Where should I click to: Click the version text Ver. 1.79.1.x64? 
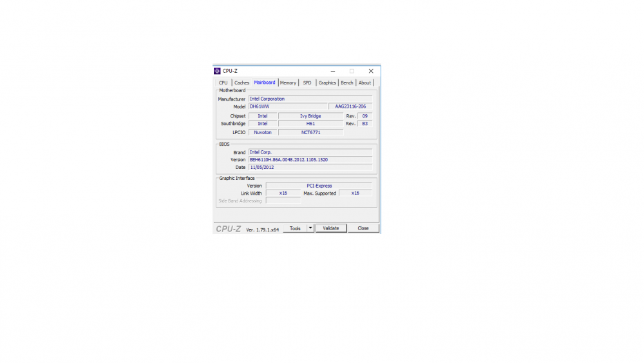click(x=263, y=230)
